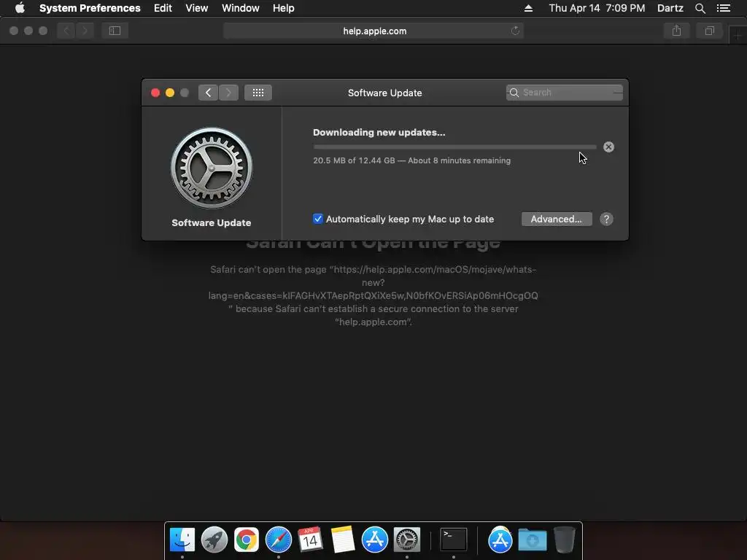Show all preferences with the grid icon
Viewport: 747px width, 560px height.
tap(258, 93)
